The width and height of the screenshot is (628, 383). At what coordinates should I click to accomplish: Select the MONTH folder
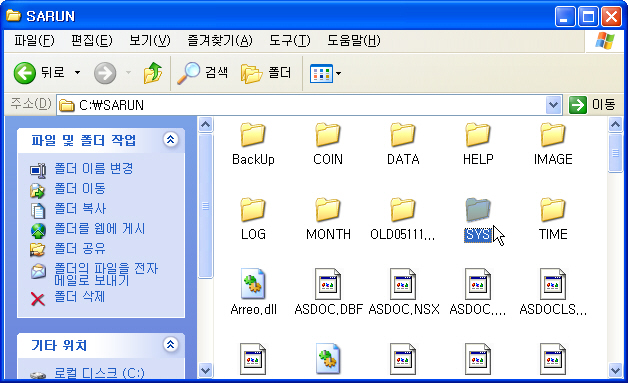coord(328,220)
